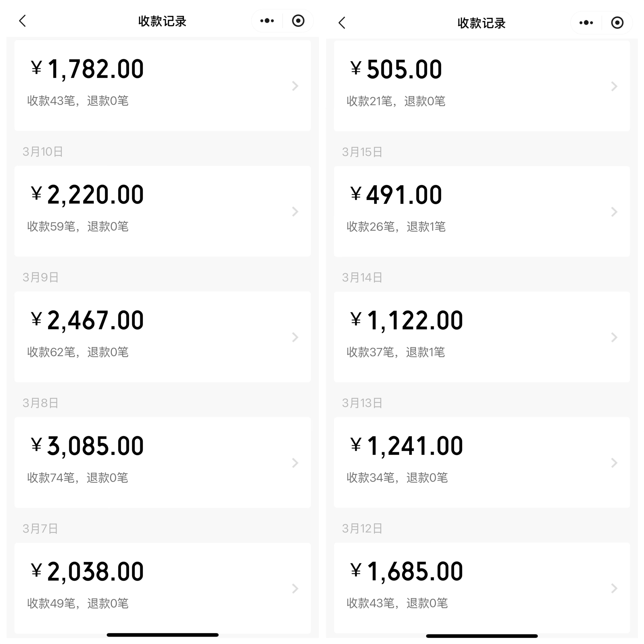Open the three-dot menu in left panel
The image size is (644, 644).
tap(267, 21)
